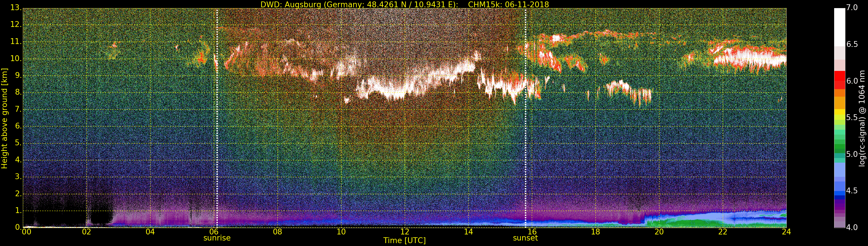Click the 'log(rc-signal) @ 1064 nm' colorbar label
The height and width of the screenshot is (246, 868).
(862, 118)
